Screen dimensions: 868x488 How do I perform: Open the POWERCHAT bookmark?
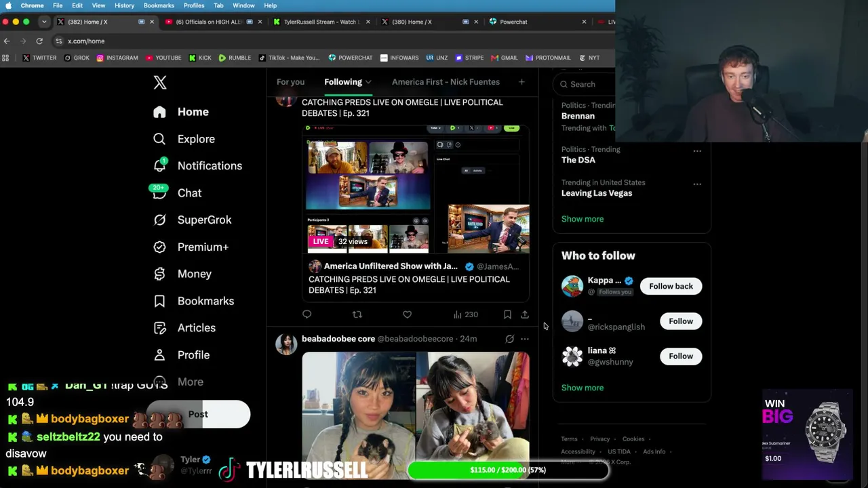tap(351, 58)
